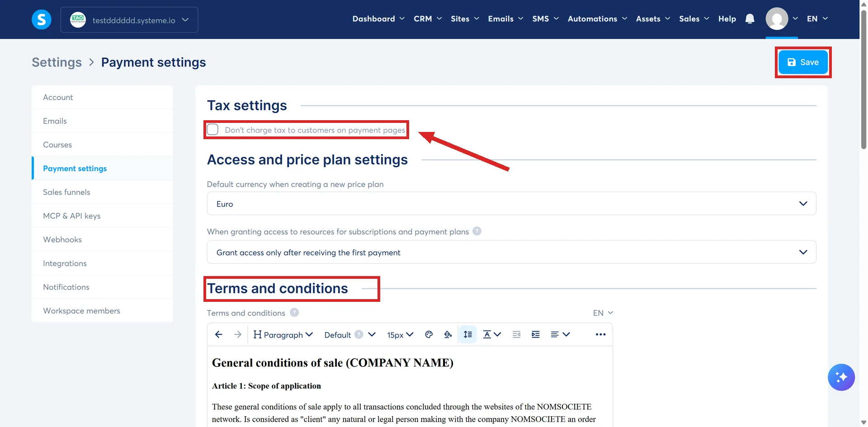The width and height of the screenshot is (868, 427).
Task: Click the decrease indent icon
Action: pyautogui.click(x=516, y=334)
